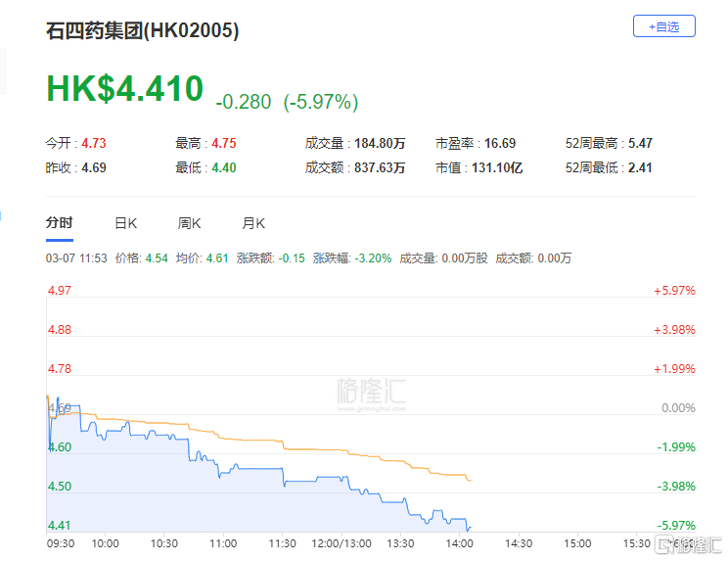Click the 涨跌额 value -0.15
The width and height of the screenshot is (728, 561).
pyautogui.click(x=292, y=258)
